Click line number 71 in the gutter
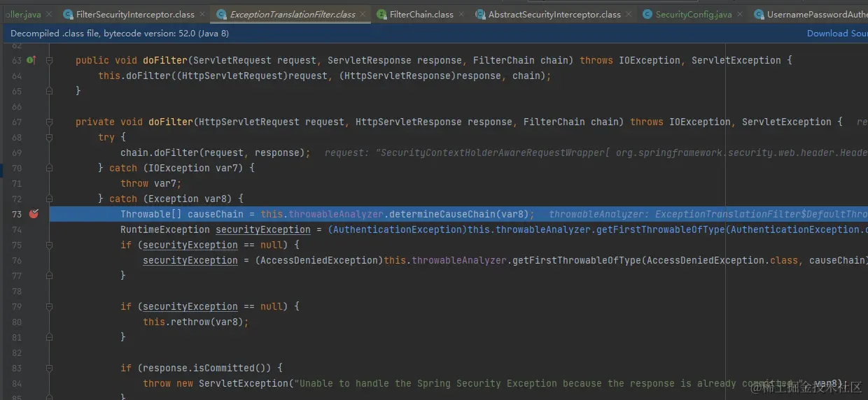The height and width of the screenshot is (400, 868). 17,183
